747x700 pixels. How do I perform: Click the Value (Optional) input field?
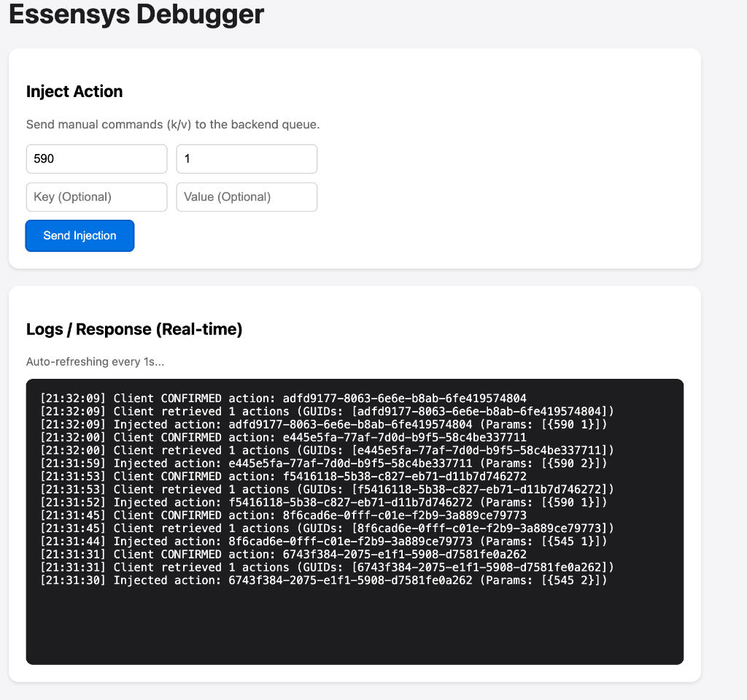tap(246, 196)
